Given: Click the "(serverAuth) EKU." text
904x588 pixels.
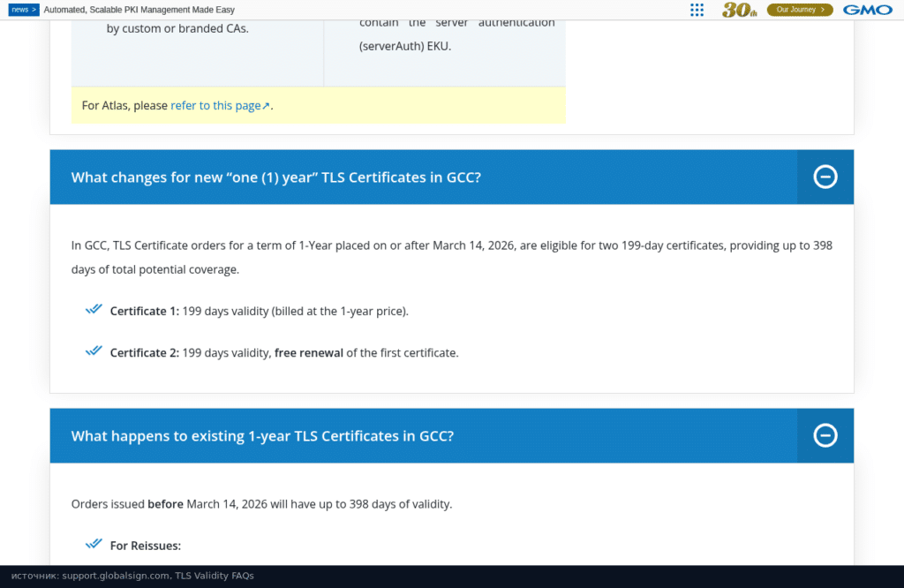Looking at the screenshot, I should point(405,47).
